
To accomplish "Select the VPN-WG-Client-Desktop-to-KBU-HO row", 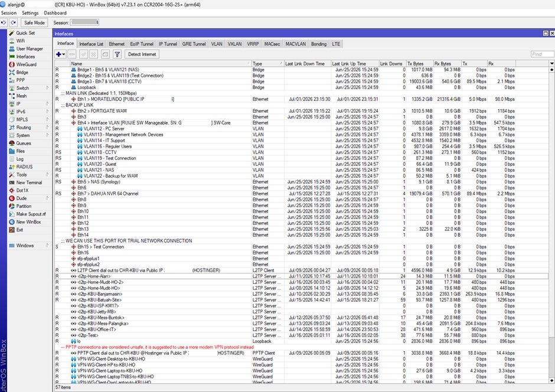I will tap(302, 359).
